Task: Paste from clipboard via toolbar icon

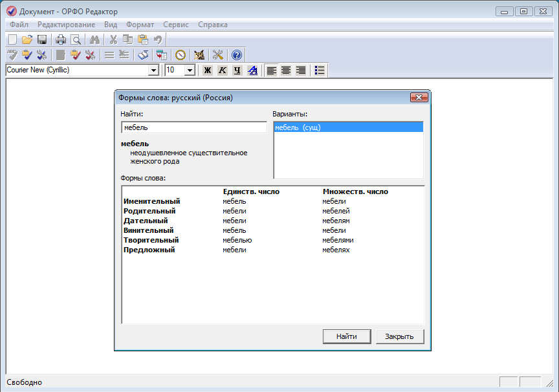Action: tap(142, 39)
